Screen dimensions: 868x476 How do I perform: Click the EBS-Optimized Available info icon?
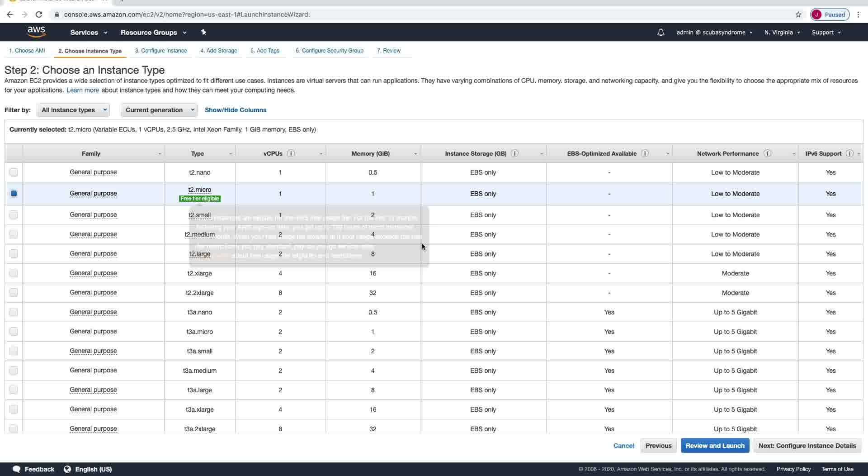click(645, 153)
